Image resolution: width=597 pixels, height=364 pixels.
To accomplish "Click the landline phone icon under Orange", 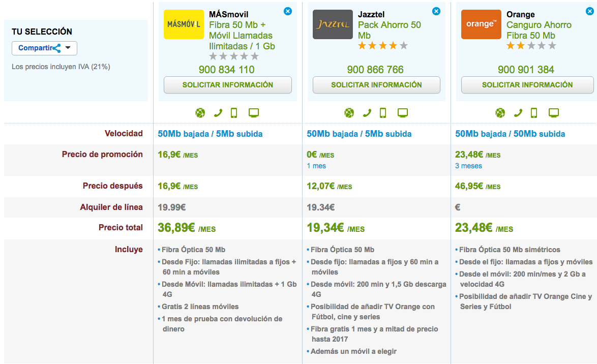I will point(518,113).
